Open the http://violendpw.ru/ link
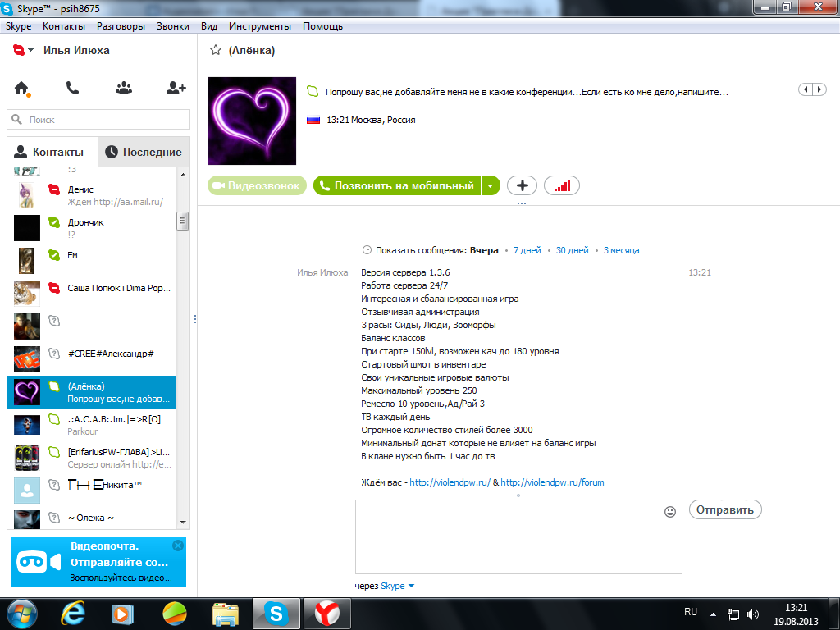This screenshot has height=630, width=840. 450,482
